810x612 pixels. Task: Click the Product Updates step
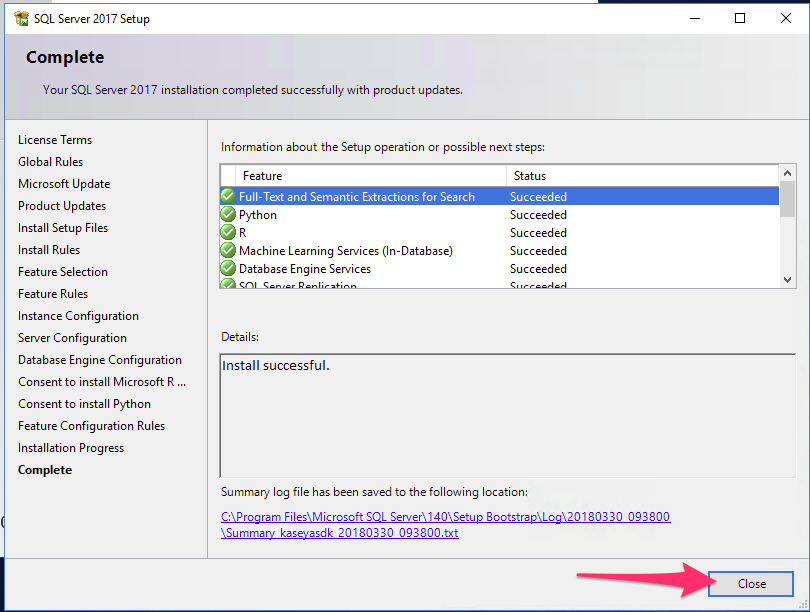coord(62,206)
